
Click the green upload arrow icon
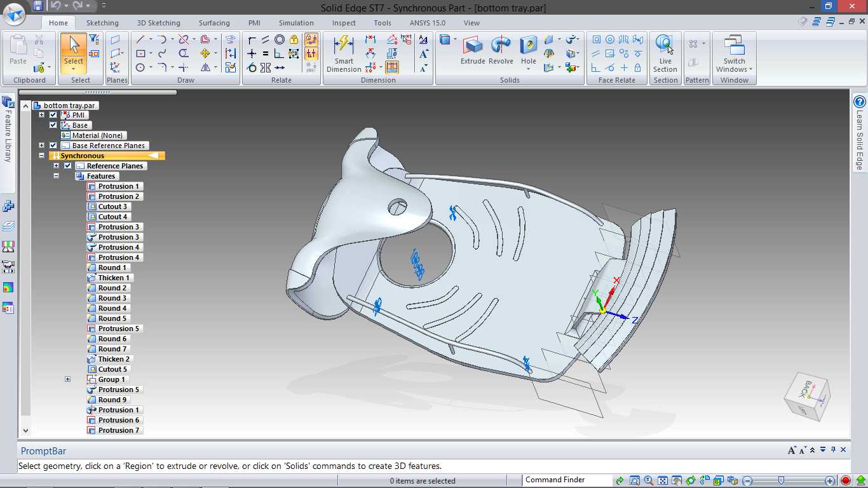coord(861,481)
